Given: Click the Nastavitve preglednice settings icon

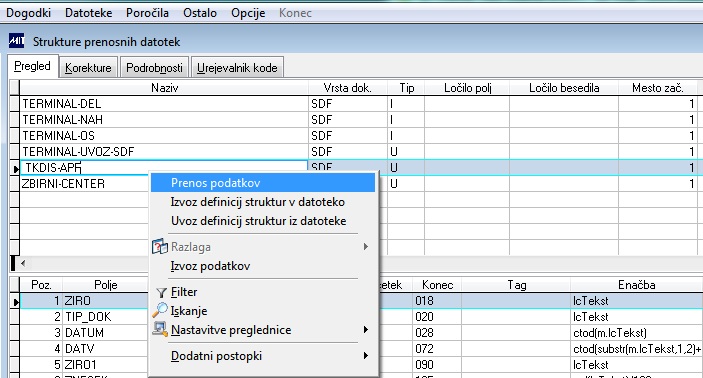Looking at the screenshot, I should pos(160,330).
